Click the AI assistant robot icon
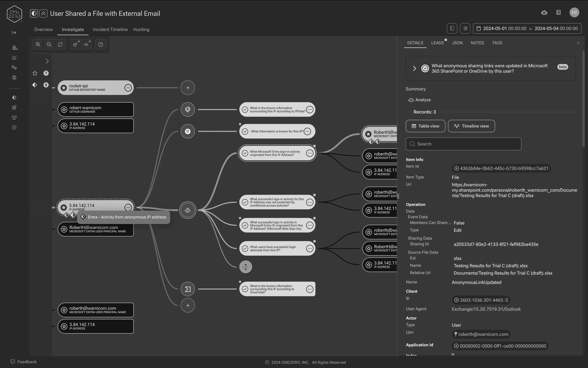The image size is (588, 368). tap(544, 12)
